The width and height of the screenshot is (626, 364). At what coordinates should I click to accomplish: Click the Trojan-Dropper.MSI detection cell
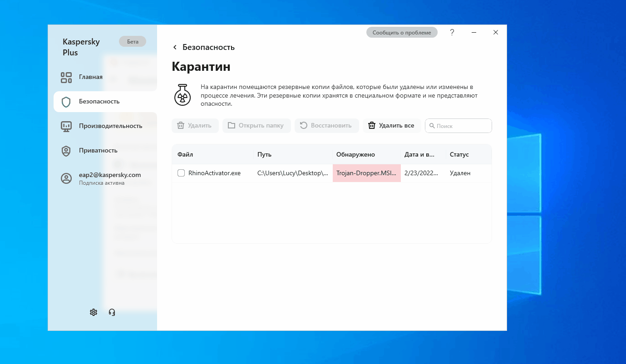point(367,173)
